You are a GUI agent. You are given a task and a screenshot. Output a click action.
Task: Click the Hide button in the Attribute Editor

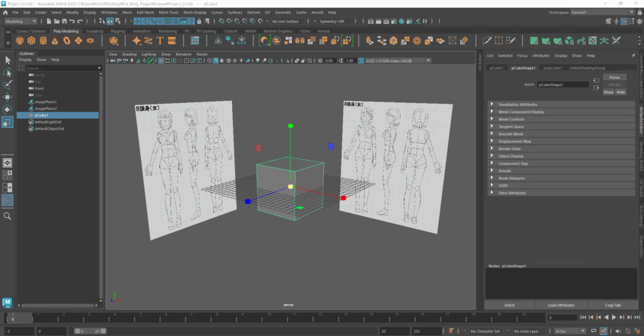621,92
